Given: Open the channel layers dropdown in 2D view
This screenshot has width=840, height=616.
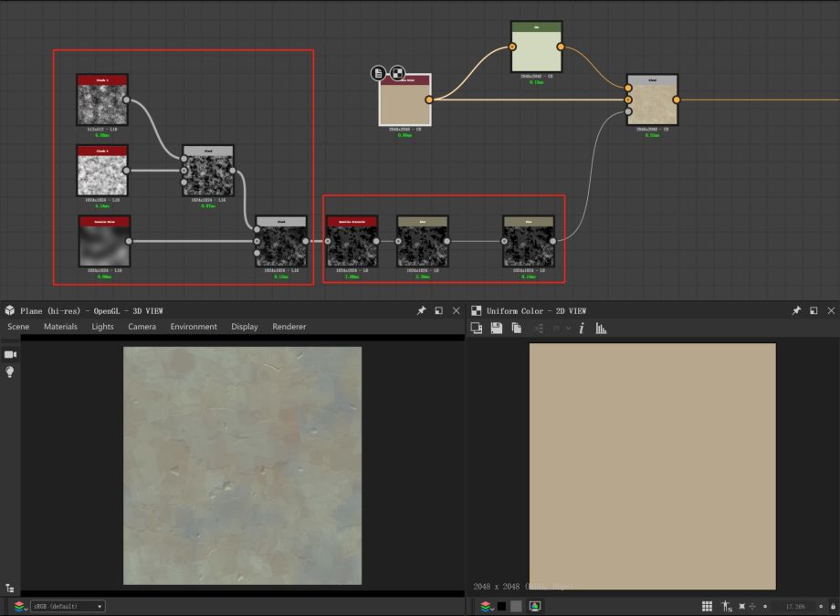Looking at the screenshot, I should [487, 606].
